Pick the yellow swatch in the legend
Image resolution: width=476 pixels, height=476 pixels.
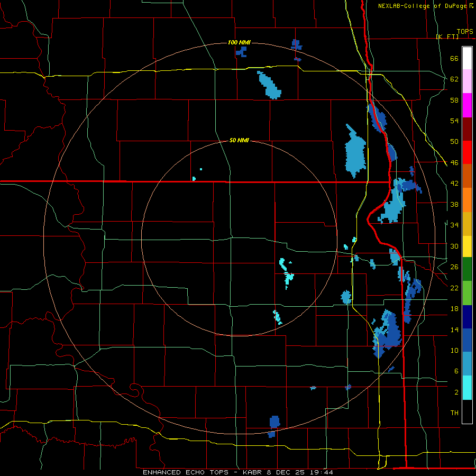[467, 246]
